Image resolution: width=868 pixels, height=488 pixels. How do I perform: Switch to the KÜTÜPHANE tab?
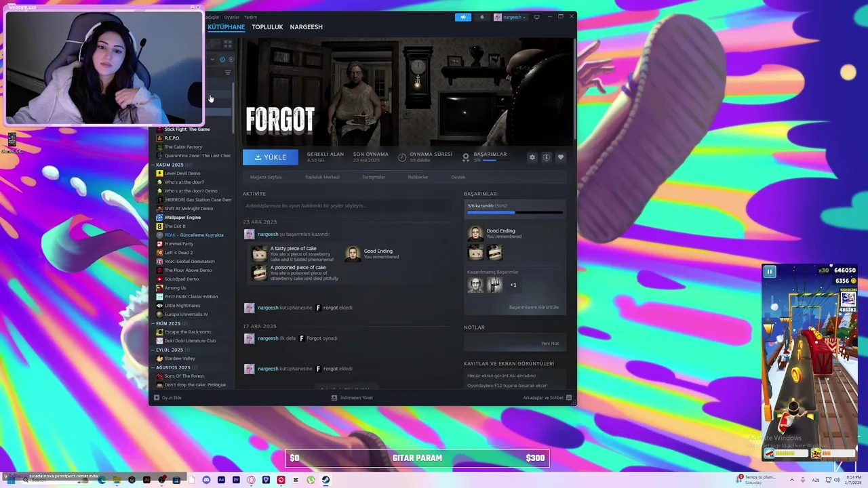pyautogui.click(x=226, y=27)
